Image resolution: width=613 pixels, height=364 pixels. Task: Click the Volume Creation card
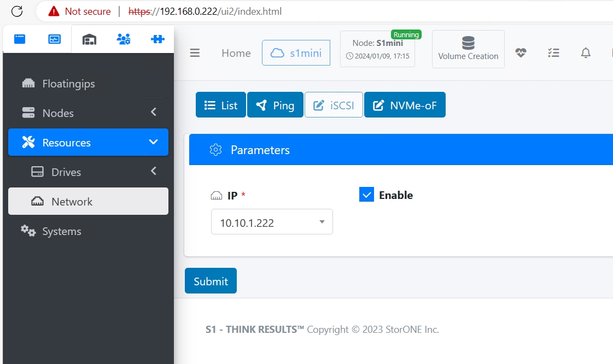point(468,49)
